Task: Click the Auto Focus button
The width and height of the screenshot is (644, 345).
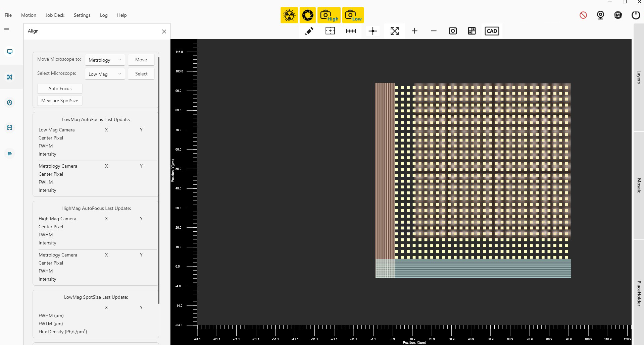Action: tap(60, 89)
